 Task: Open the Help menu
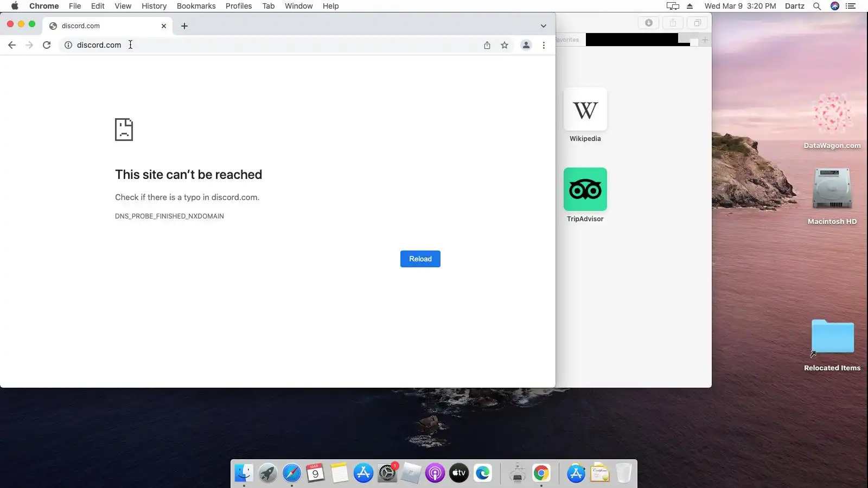pos(330,6)
